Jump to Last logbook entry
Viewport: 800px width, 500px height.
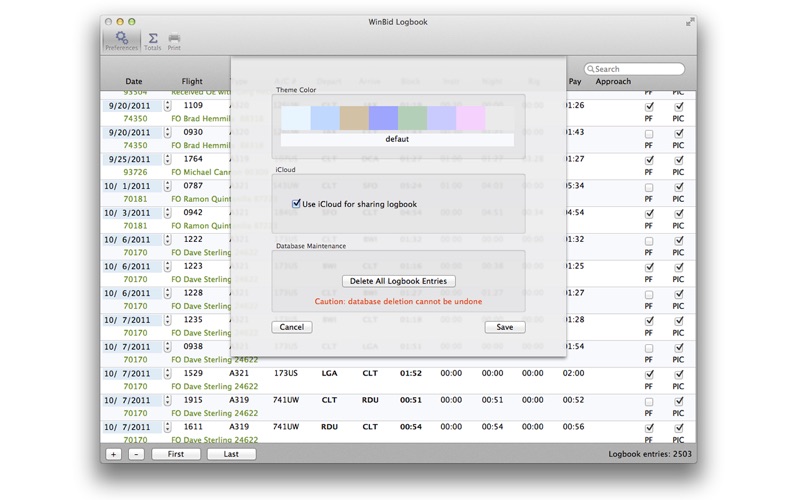pyautogui.click(x=231, y=454)
